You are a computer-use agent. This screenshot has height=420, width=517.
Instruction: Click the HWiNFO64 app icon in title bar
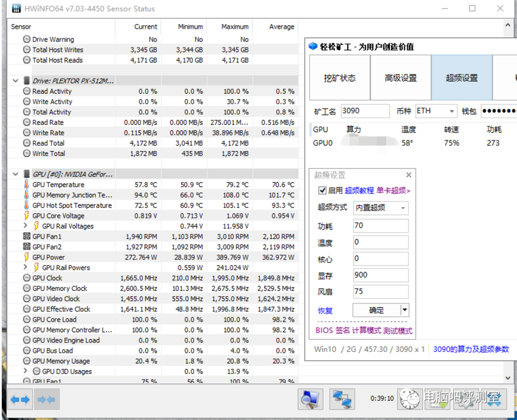(16, 8)
